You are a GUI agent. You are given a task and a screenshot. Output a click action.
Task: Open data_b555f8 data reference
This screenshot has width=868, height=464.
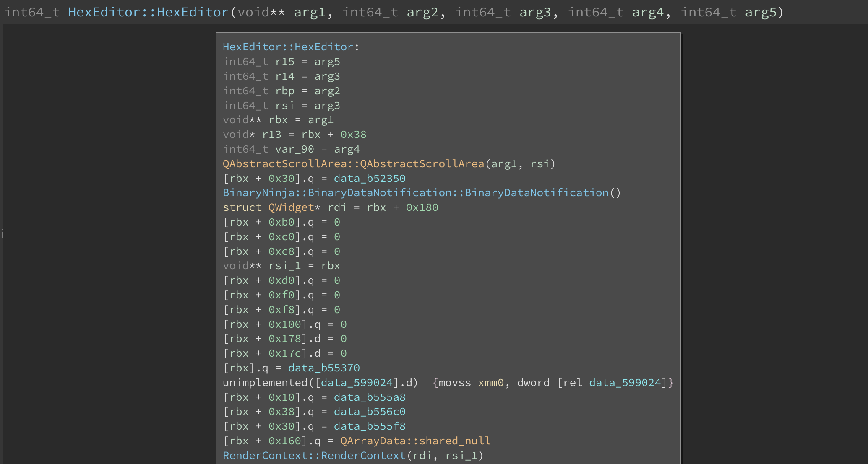[x=369, y=426]
